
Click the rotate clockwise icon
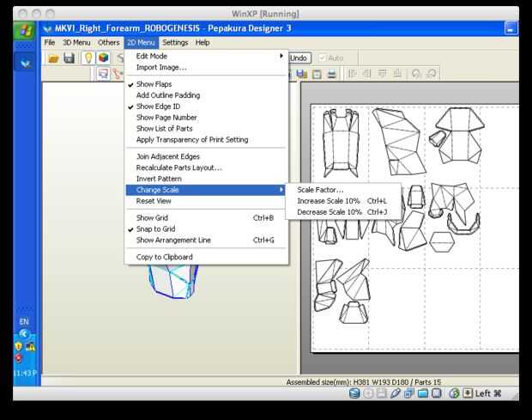[x=431, y=74]
